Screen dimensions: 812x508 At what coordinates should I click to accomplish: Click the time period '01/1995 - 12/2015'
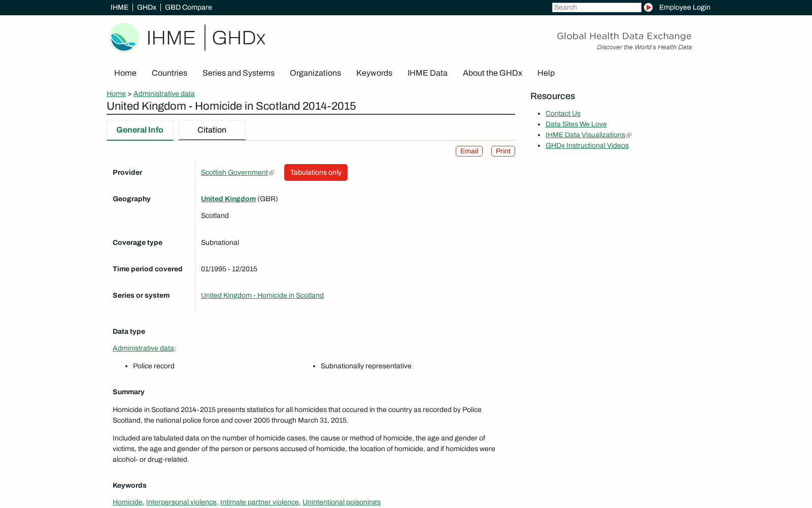click(x=229, y=269)
